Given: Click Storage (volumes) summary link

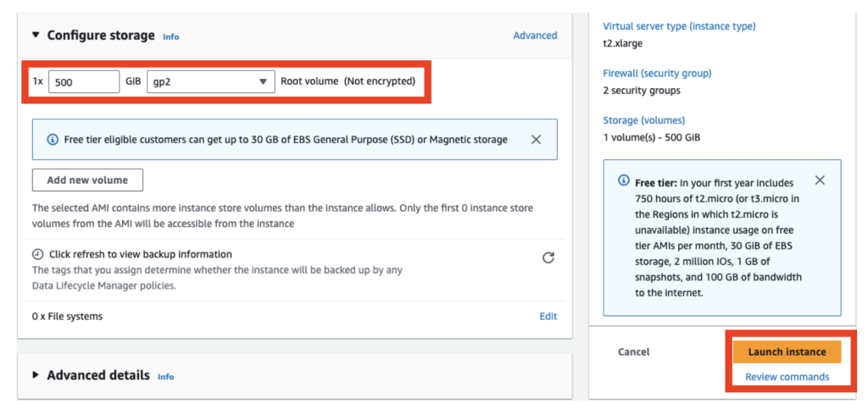Looking at the screenshot, I should pyautogui.click(x=643, y=120).
